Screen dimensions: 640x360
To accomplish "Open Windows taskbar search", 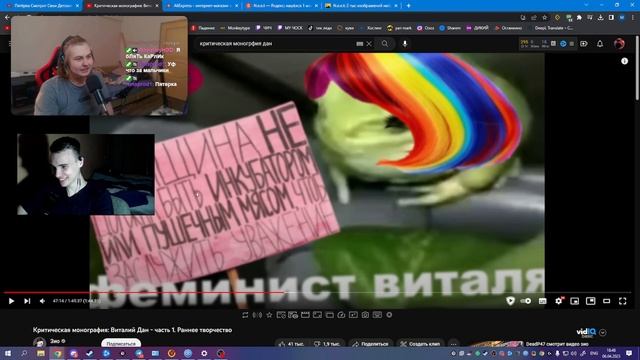I will [x=24, y=353].
